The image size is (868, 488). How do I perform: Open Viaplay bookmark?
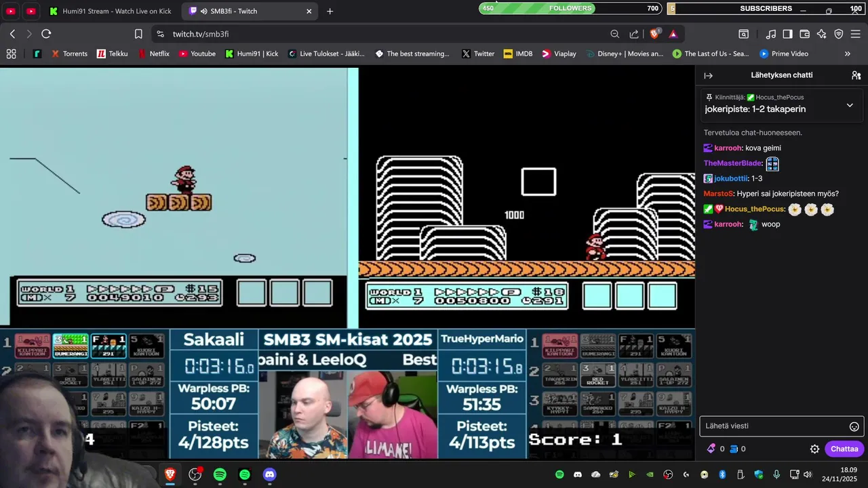tap(559, 54)
